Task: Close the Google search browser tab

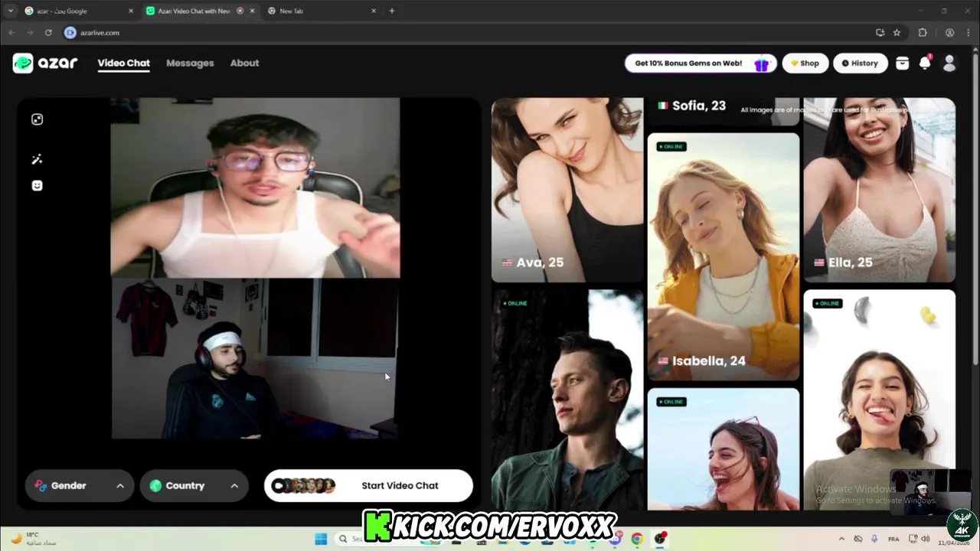Action: (131, 11)
